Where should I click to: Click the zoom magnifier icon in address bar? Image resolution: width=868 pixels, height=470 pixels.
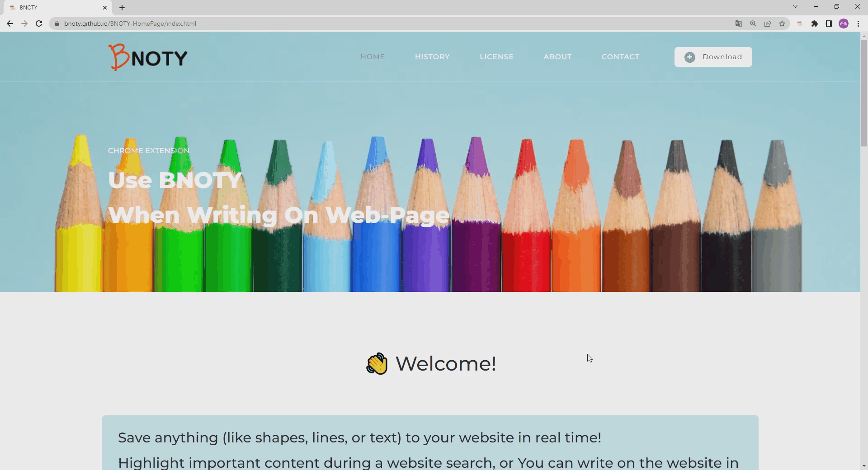coord(753,23)
